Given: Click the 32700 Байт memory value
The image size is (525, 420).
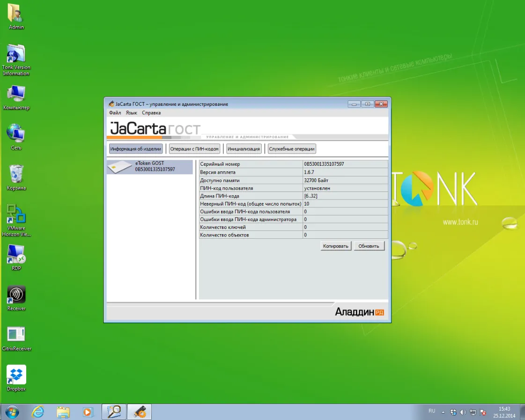Looking at the screenshot, I should pos(316,180).
